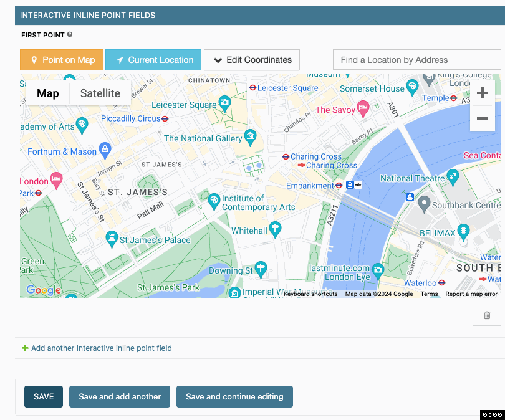
Task: Click Save and continue editing button
Action: point(234,396)
